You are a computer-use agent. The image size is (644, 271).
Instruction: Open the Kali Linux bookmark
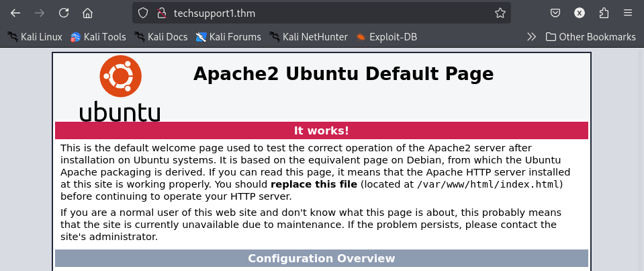coord(35,37)
